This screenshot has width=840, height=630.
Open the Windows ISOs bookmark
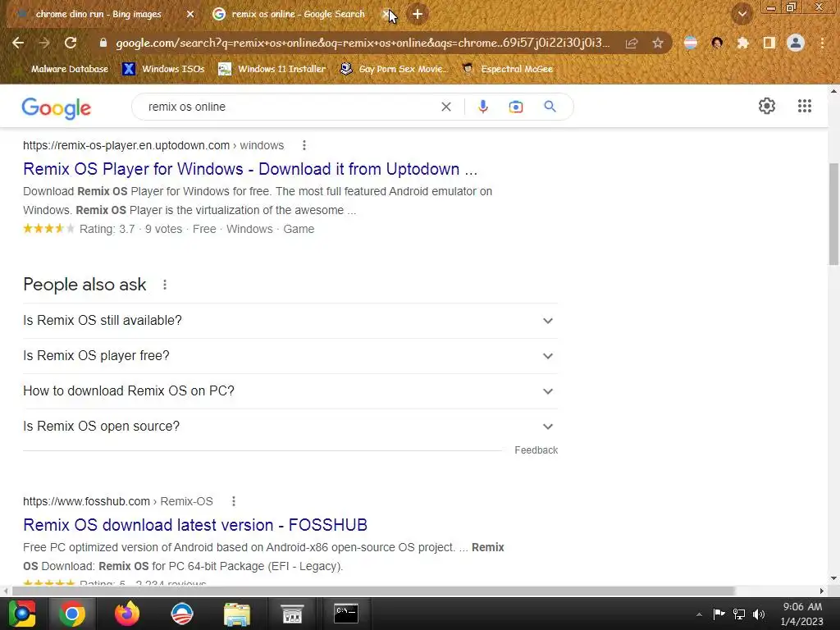pos(163,69)
